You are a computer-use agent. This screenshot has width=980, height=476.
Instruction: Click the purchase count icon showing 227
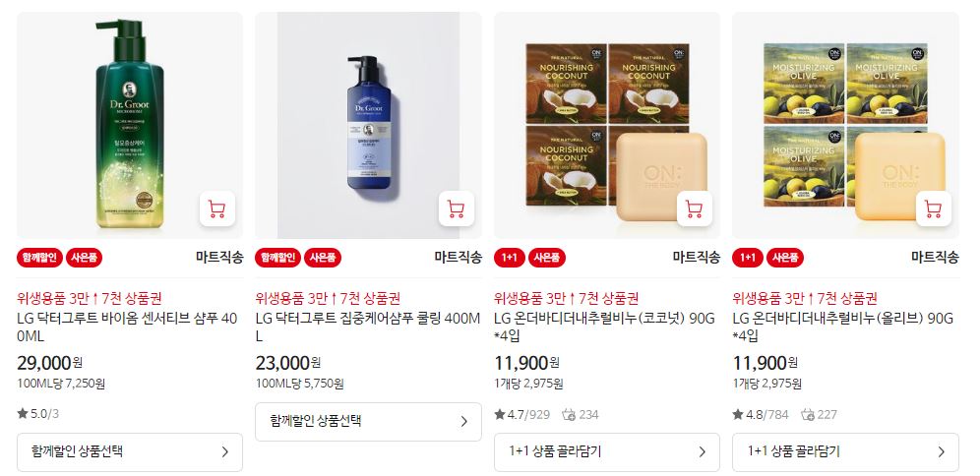tap(808, 414)
